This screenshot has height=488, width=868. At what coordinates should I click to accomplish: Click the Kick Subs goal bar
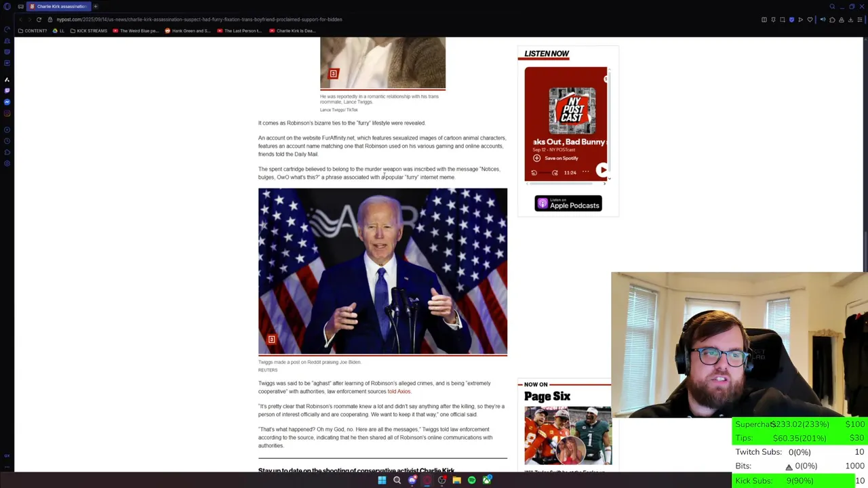coord(800,481)
